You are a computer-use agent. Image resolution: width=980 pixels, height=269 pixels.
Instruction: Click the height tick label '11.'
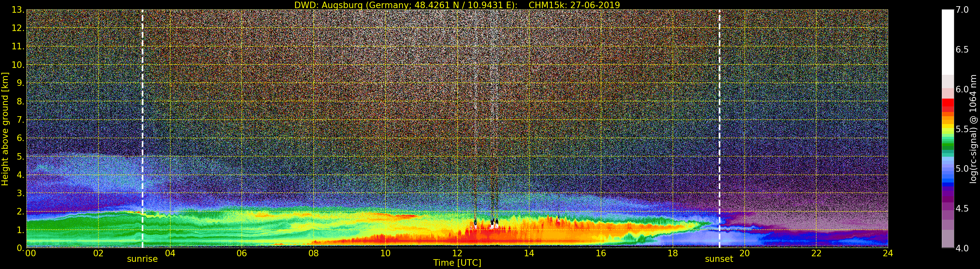click(18, 46)
